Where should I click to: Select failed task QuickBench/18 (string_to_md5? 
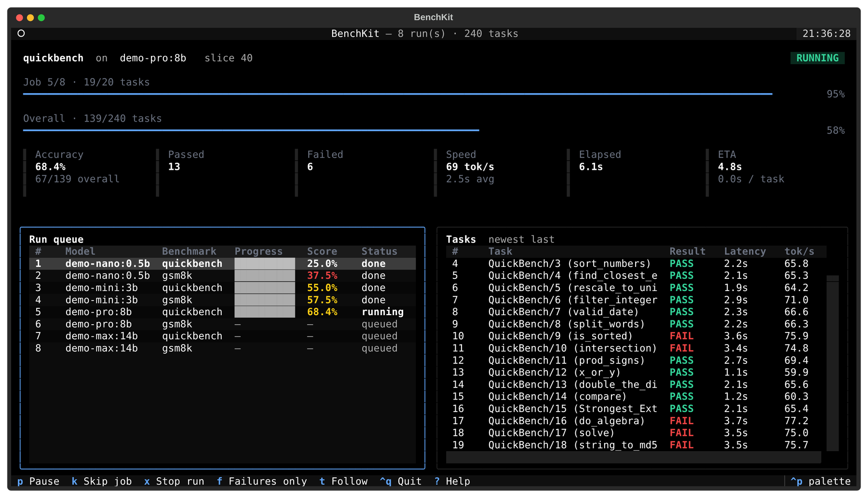(x=636, y=445)
